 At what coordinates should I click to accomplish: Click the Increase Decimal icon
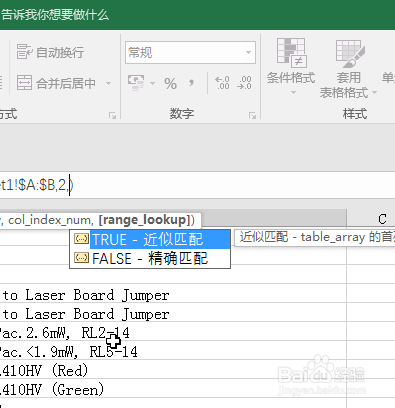pos(222,83)
